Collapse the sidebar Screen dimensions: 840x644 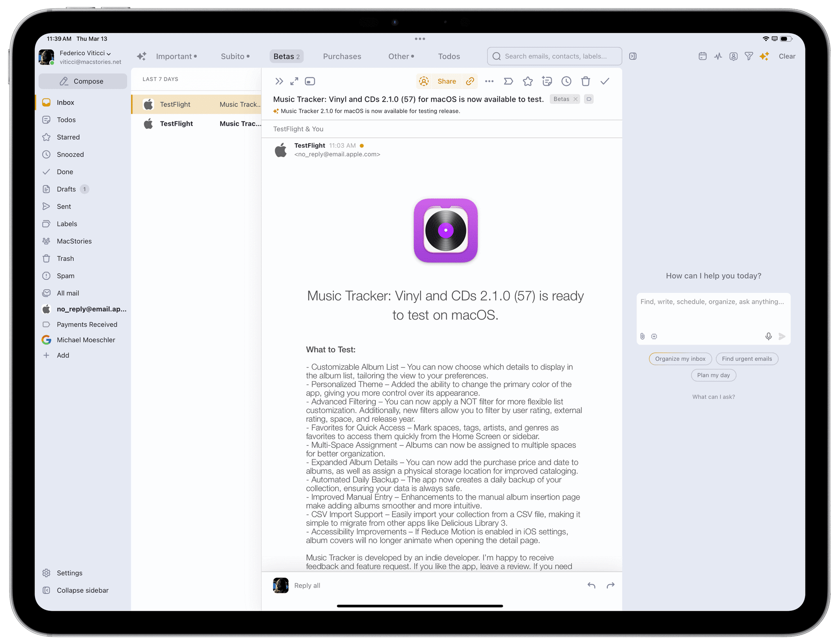click(x=83, y=590)
